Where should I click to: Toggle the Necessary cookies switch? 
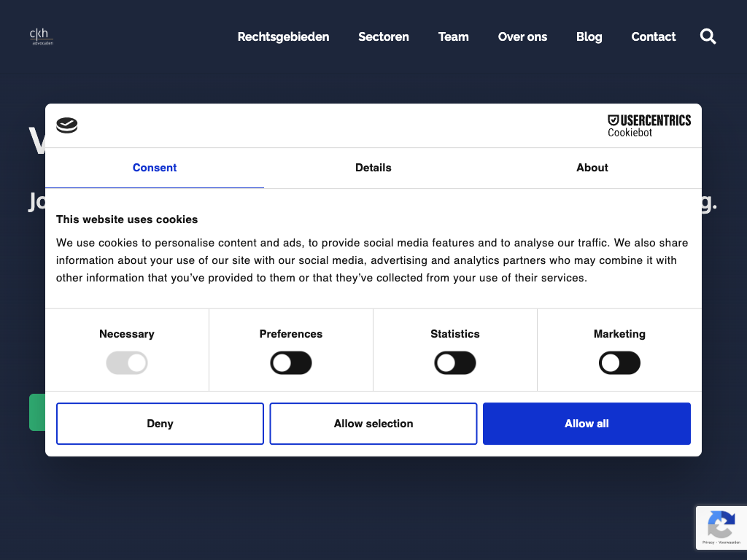[x=127, y=363]
